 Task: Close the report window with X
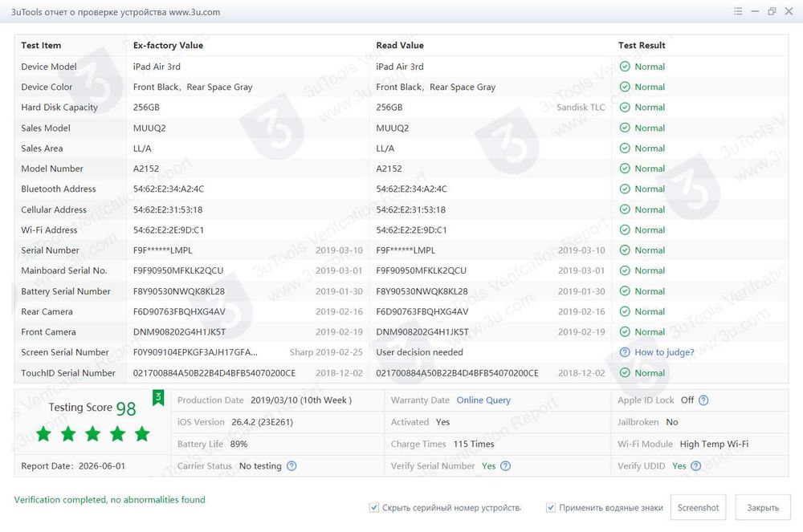789,11
